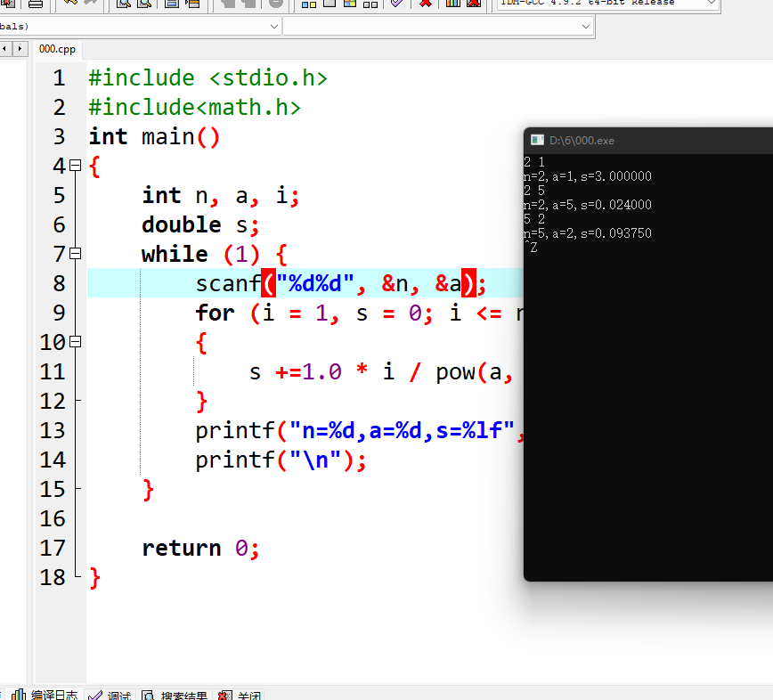
Task: Click the 's +=1.0 * i / pow' line
Action: click(x=380, y=371)
